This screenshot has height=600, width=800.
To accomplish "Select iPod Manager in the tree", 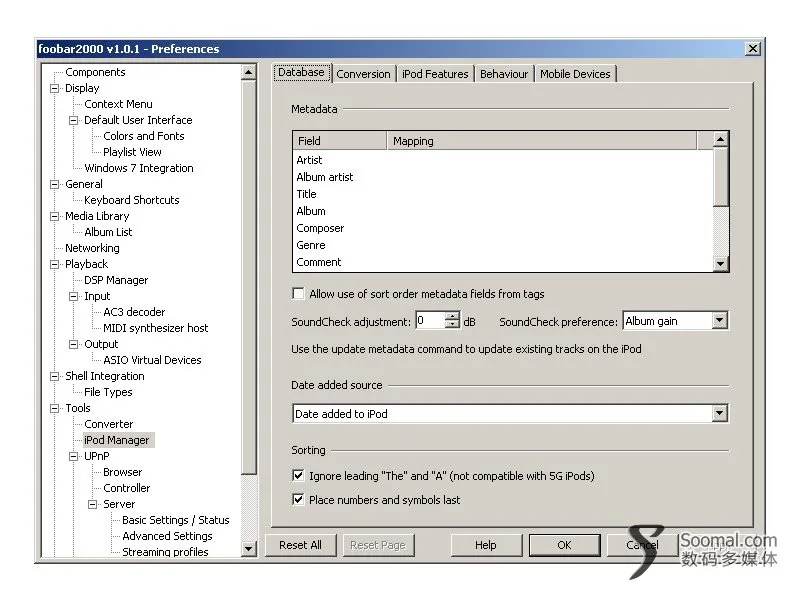I will coord(117,440).
